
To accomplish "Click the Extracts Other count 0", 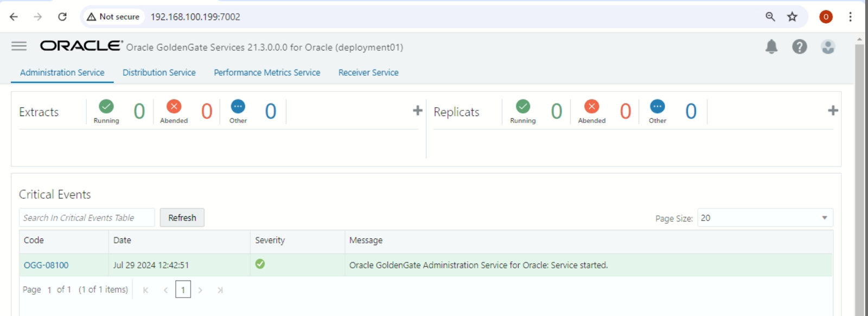I will [271, 112].
